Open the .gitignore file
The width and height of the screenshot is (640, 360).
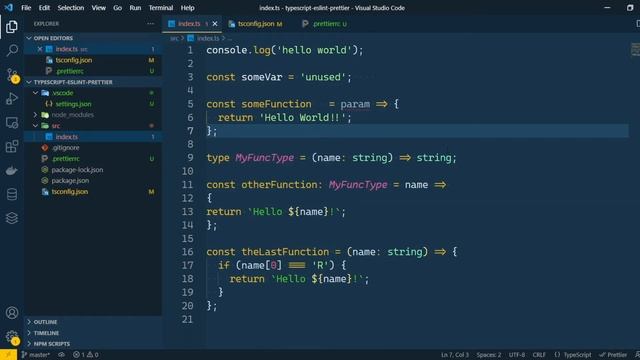point(65,148)
